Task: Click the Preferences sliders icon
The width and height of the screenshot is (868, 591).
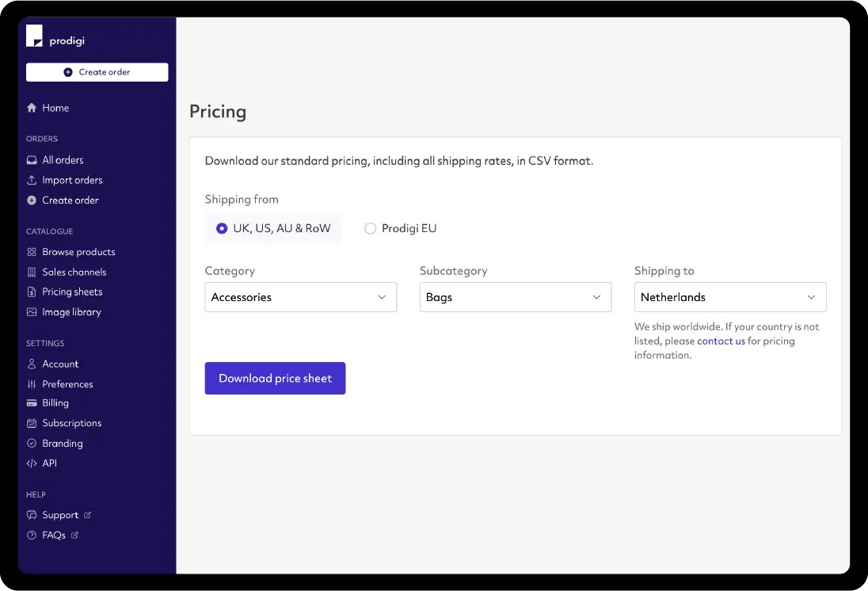Action: point(32,384)
